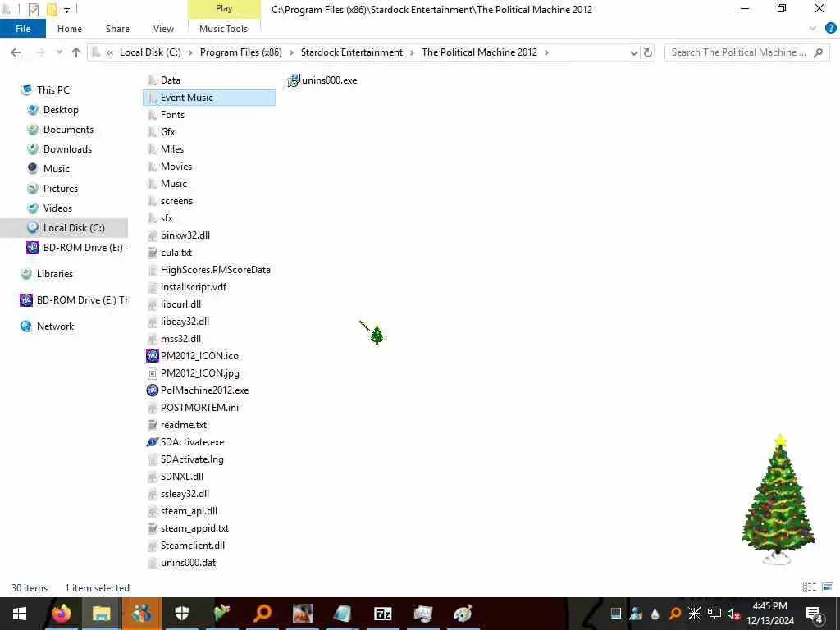
Task: Open Quick Access Toolbar customize dropdown
Action: (66, 10)
